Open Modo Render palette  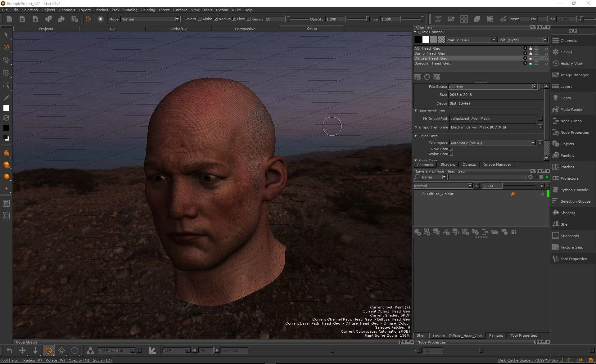click(572, 110)
